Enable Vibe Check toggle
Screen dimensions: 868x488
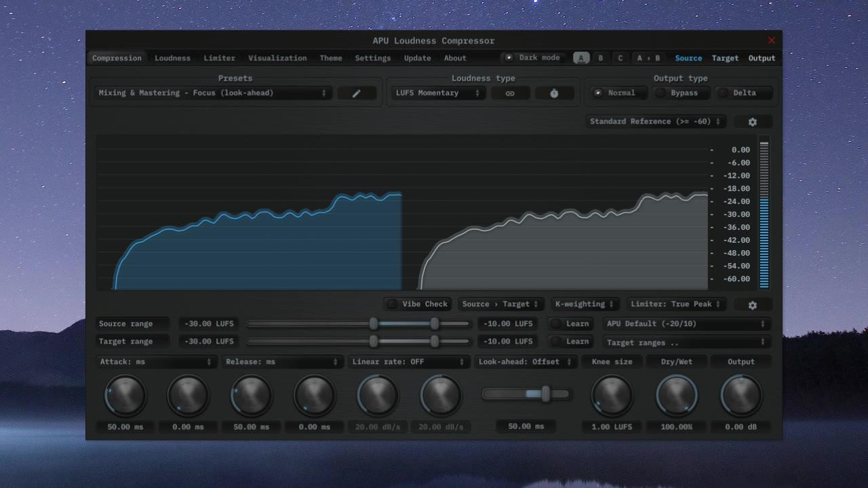point(418,304)
